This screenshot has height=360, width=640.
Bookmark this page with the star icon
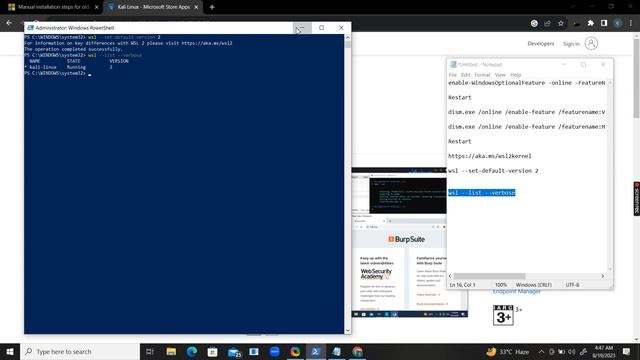(x=561, y=23)
